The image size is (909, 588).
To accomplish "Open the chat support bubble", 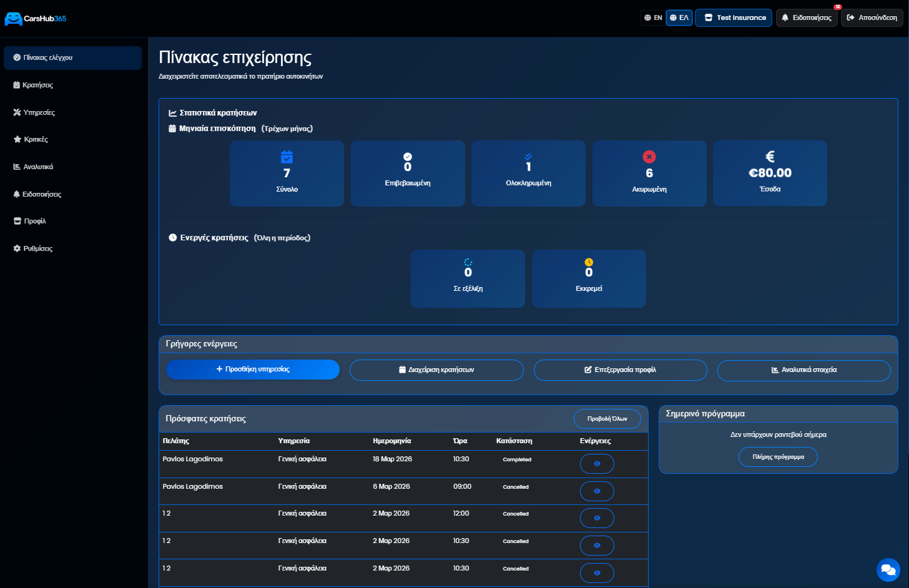I will [x=888, y=569].
